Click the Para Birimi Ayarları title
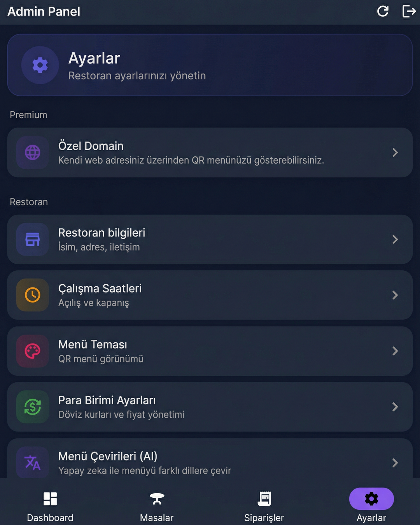 (107, 400)
